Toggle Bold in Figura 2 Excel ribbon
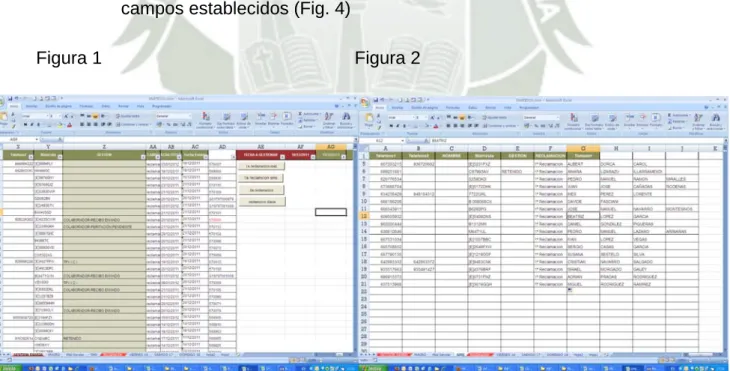The height and width of the screenshot is (371, 730). click(391, 126)
